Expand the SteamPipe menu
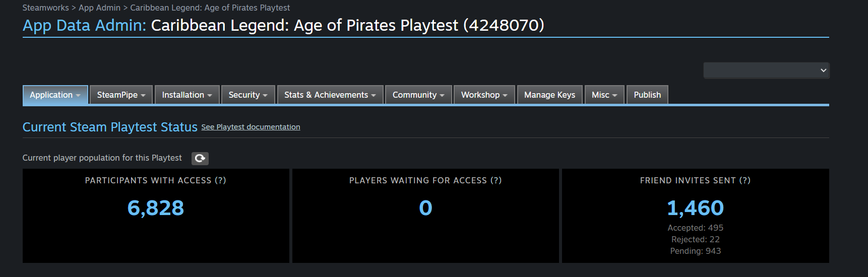The width and height of the screenshot is (868, 277). [121, 95]
